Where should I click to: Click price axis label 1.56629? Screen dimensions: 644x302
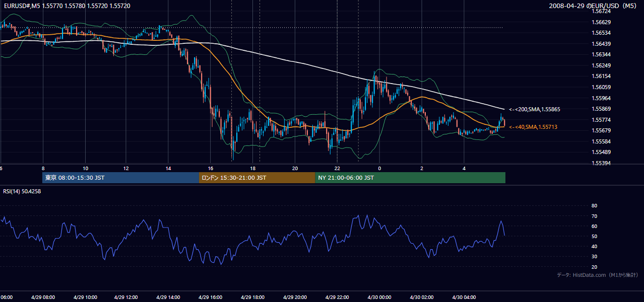[x=600, y=22]
